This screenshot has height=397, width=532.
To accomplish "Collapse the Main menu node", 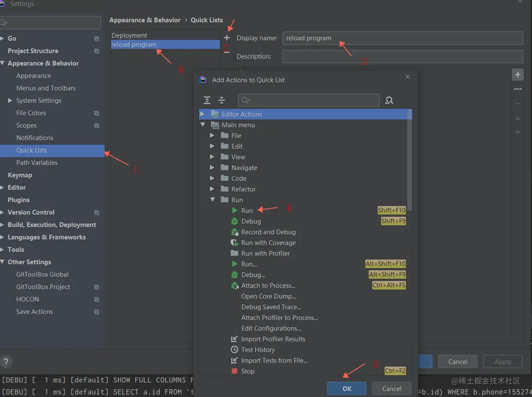I will click(202, 125).
